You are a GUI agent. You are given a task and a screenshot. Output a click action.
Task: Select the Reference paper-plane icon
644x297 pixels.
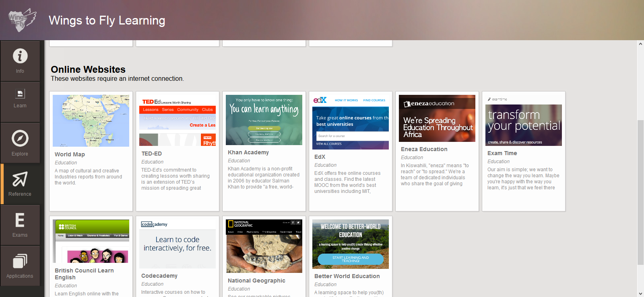[x=20, y=179]
